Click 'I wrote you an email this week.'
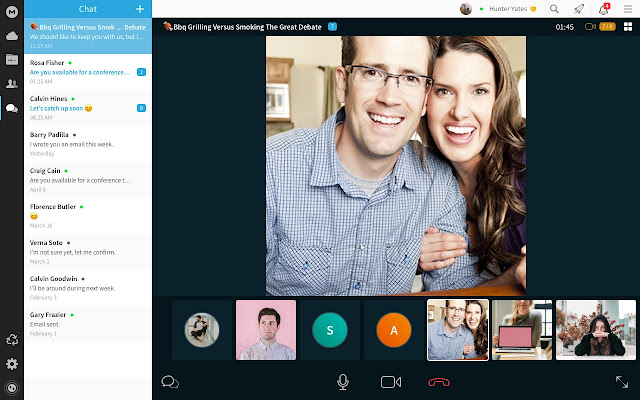This screenshot has height=400, width=640. [x=71, y=144]
